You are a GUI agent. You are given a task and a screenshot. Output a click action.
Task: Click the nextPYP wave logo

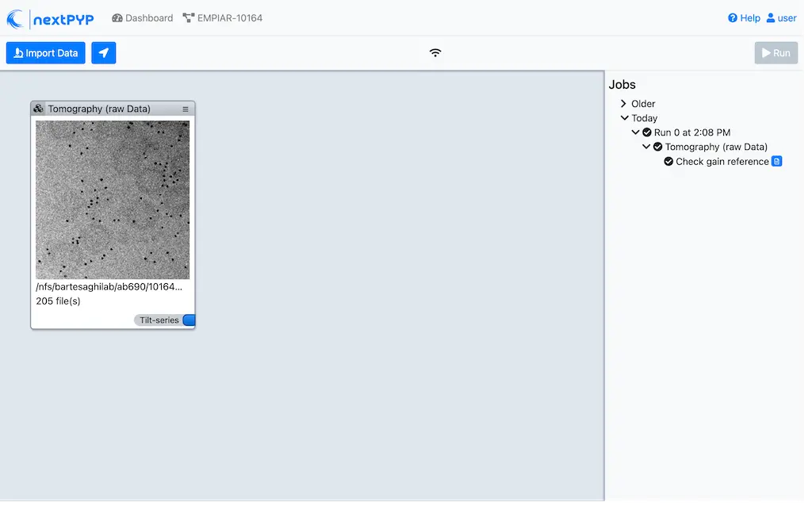(x=16, y=18)
